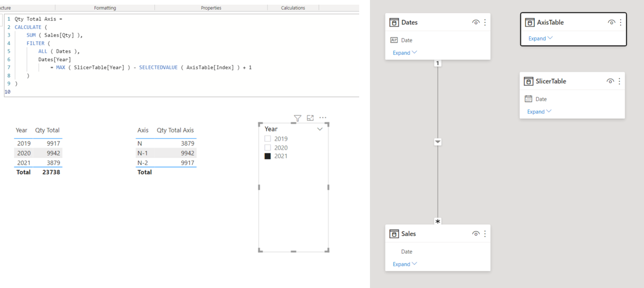Select the N-1 row in Axis table
This screenshot has width=644, height=288.
166,153
